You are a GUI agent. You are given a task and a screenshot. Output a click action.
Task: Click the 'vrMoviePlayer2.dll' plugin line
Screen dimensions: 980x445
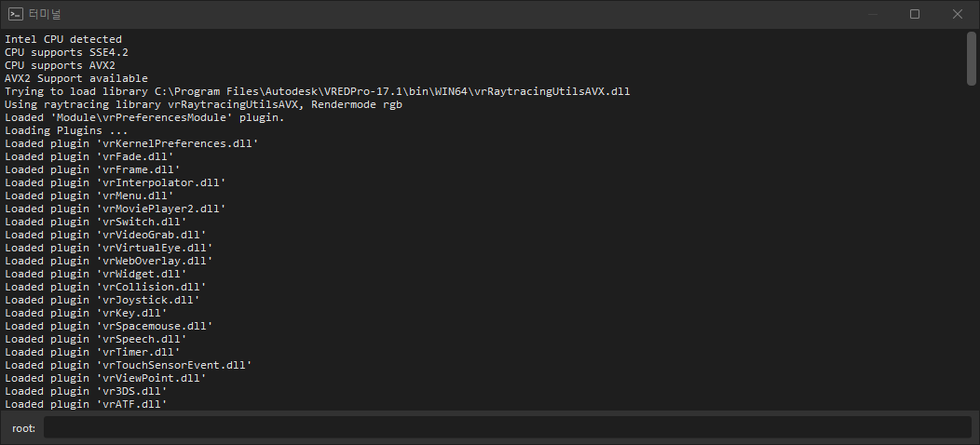116,209
